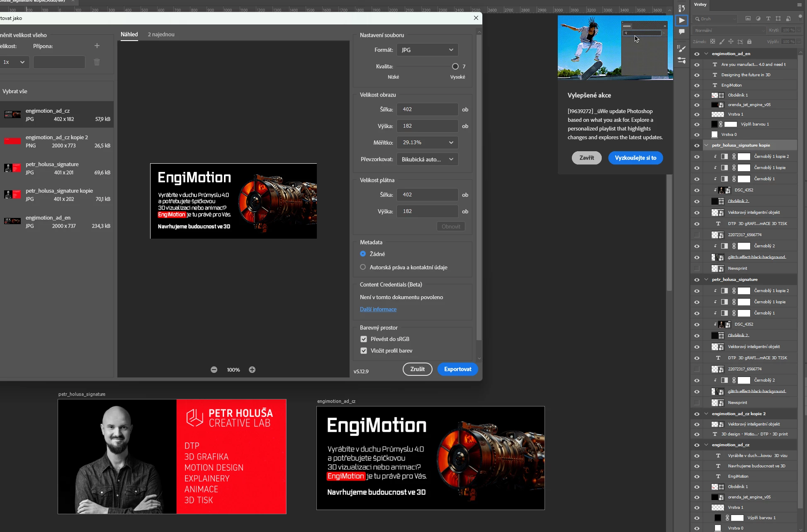Lock artboard nesting icon
Viewport: 807px width, 532px height.
click(740, 41)
